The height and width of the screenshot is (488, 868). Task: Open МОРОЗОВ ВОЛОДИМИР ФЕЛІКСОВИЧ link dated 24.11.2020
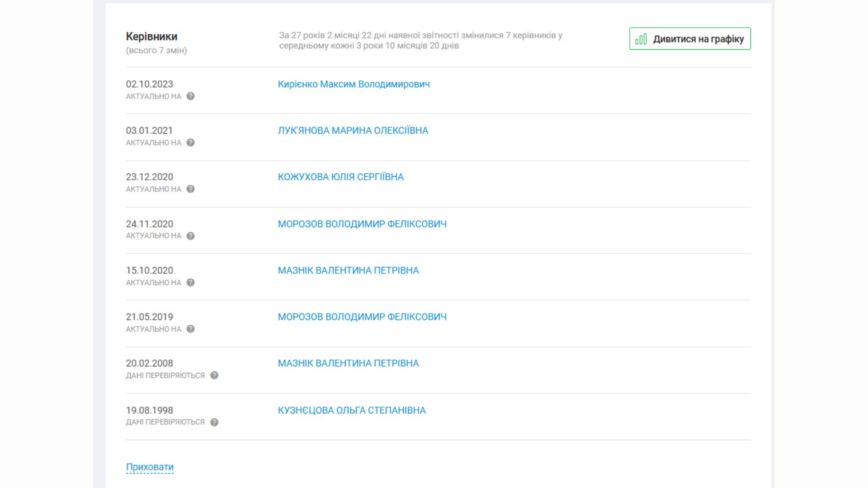tap(362, 224)
